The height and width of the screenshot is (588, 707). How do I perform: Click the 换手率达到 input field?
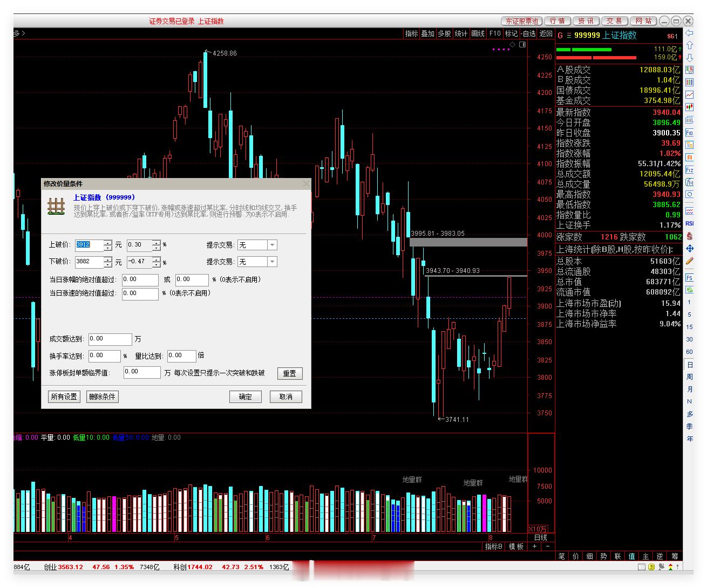click(105, 356)
